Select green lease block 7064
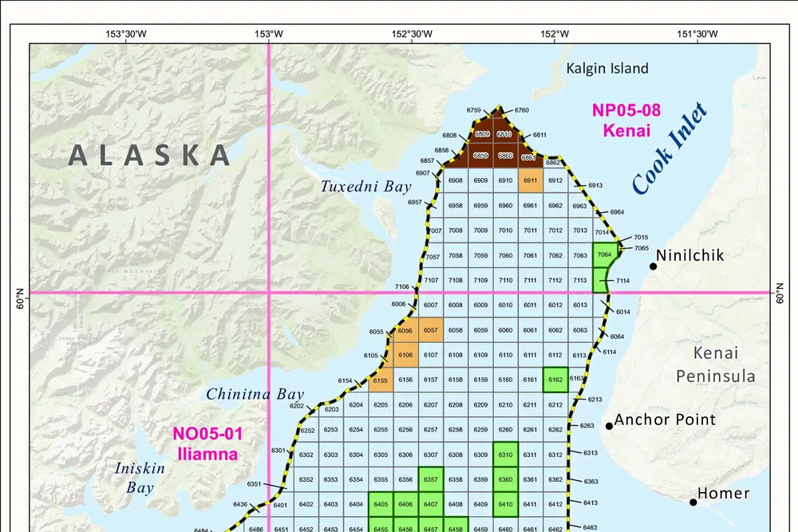Image resolution: width=798 pixels, height=532 pixels. click(x=604, y=255)
